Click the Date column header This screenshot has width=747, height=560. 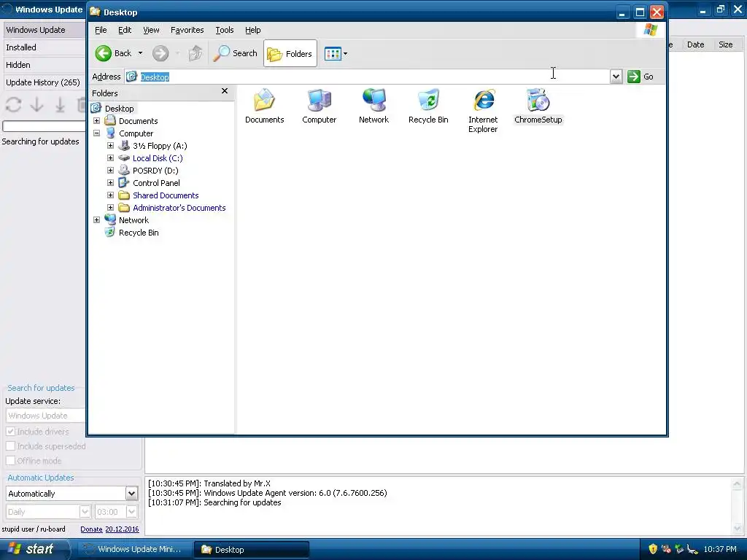[695, 44]
